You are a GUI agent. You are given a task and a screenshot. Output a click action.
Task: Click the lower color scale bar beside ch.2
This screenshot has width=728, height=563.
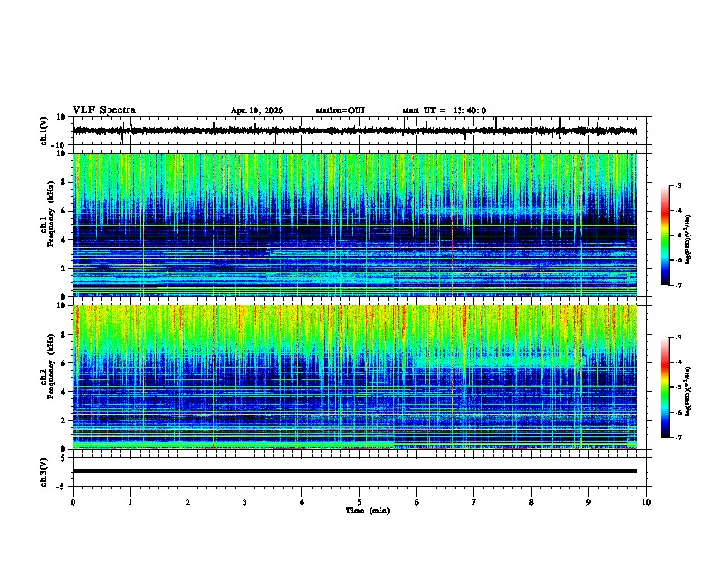pyautogui.click(x=665, y=387)
